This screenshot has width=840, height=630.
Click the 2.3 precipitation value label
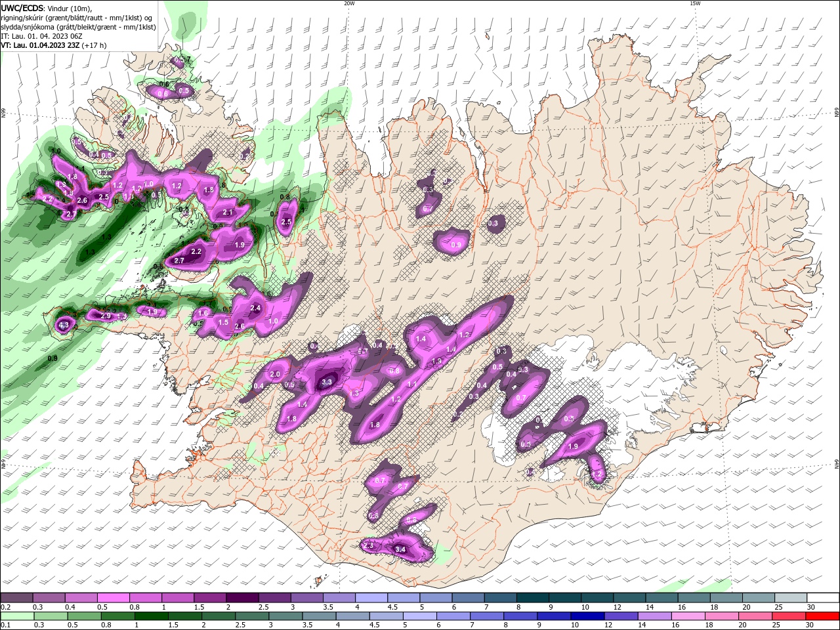tap(368, 546)
